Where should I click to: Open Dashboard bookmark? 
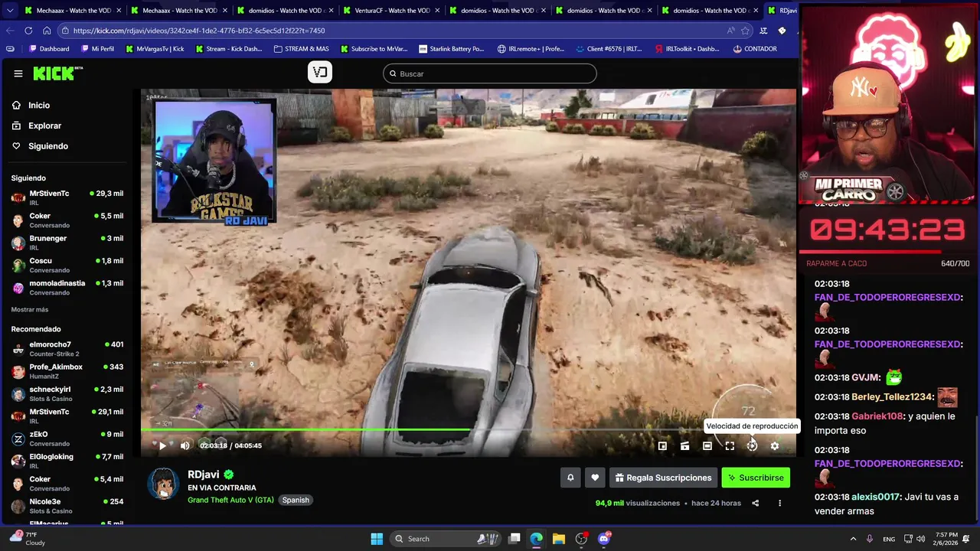pos(50,49)
